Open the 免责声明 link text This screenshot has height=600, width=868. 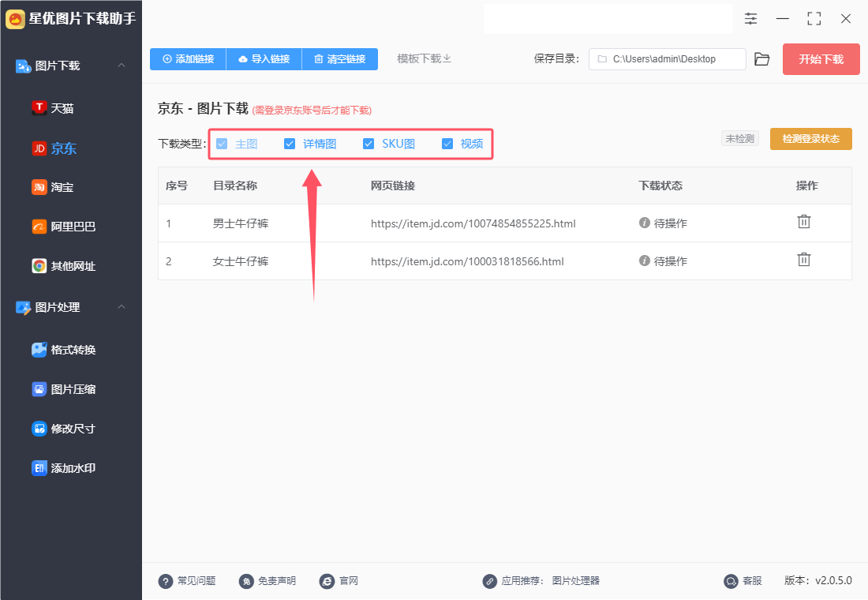point(277,581)
